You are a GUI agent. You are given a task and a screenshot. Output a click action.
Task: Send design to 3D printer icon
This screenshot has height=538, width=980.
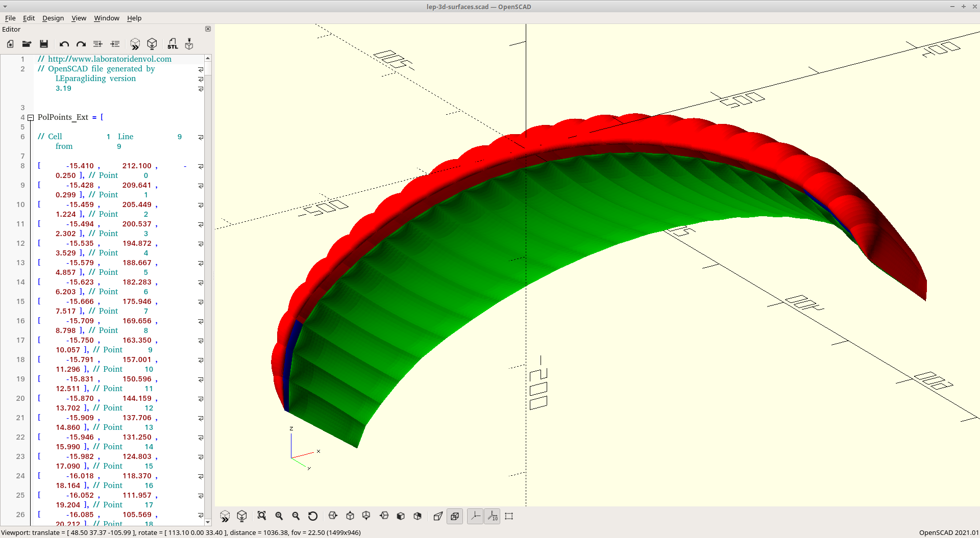click(189, 44)
